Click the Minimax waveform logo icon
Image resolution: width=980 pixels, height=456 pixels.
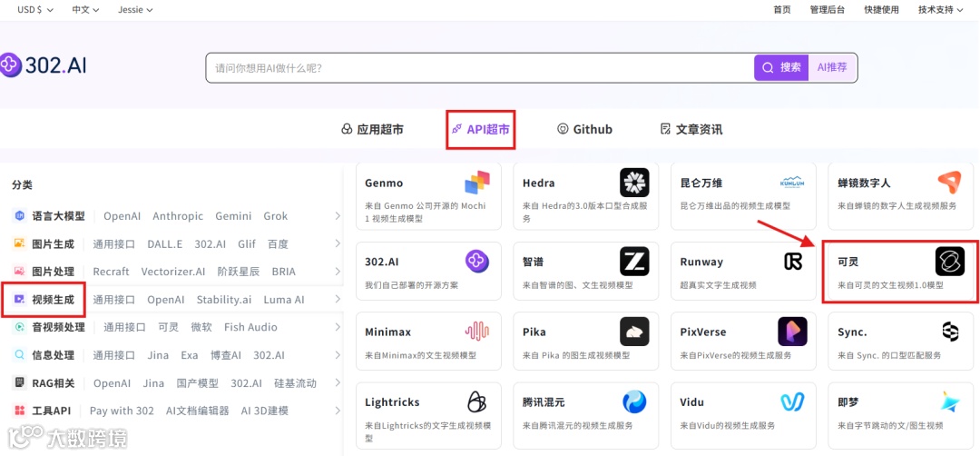coord(477,332)
